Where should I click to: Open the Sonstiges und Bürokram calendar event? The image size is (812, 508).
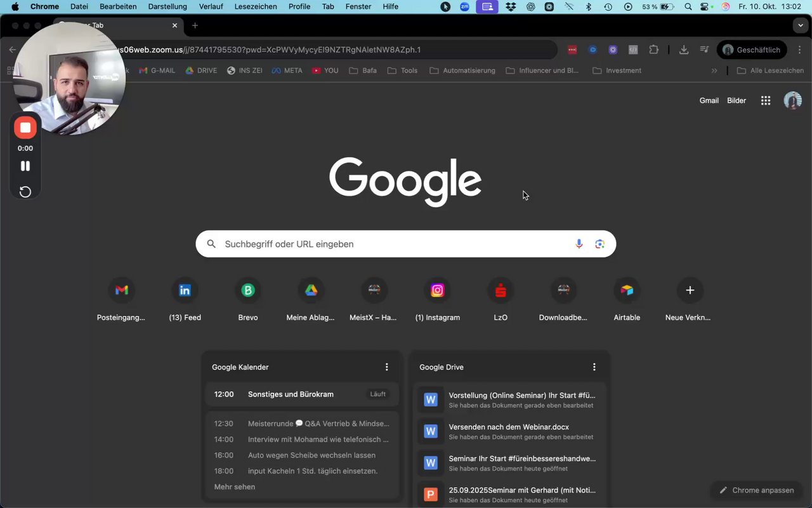pos(302,394)
